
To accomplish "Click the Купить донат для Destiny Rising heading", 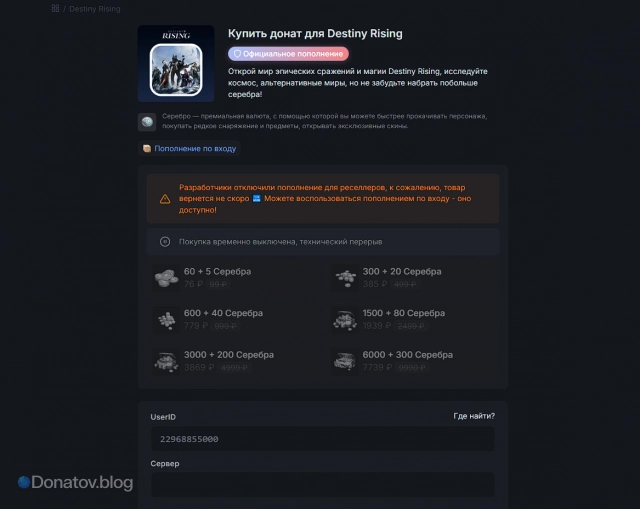I will [315, 33].
